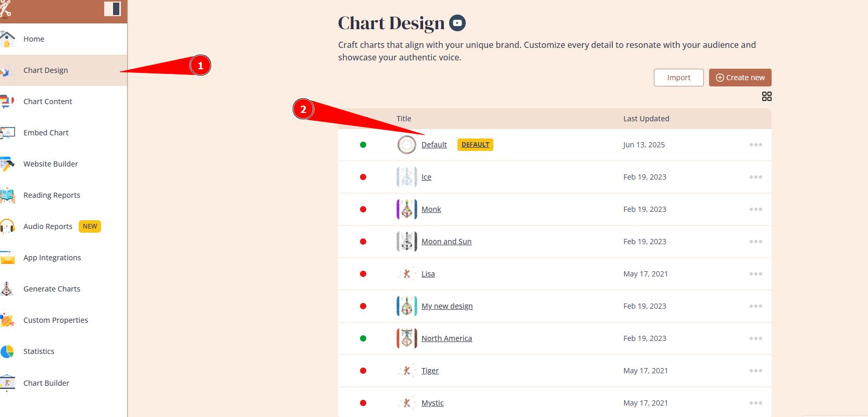Toggle the green status dot for North America
The height and width of the screenshot is (417, 868).
point(363,338)
